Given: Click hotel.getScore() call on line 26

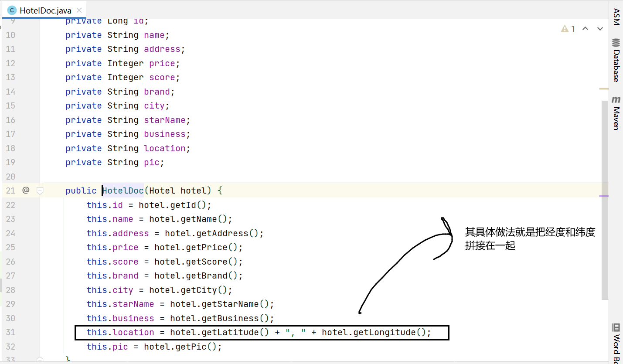Looking at the screenshot, I should (196, 262).
